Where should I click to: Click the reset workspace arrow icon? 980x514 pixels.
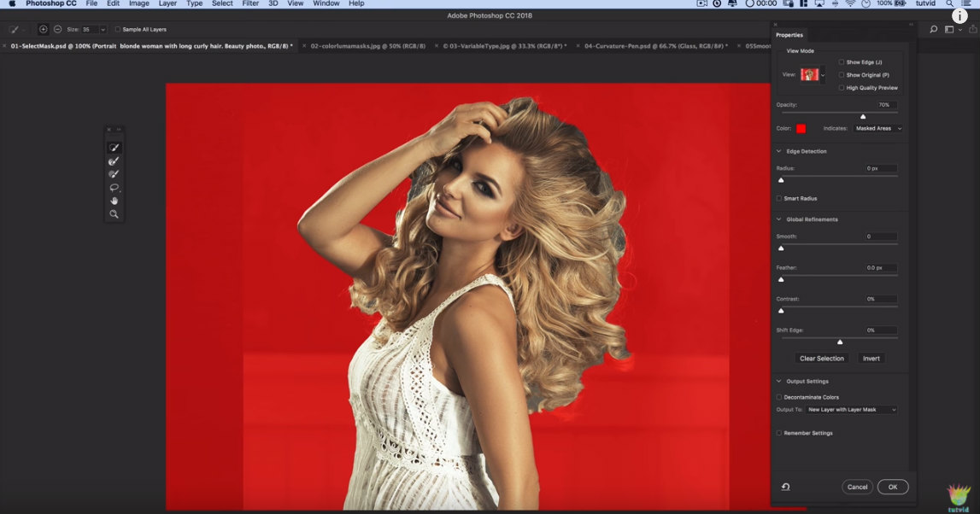(786, 487)
